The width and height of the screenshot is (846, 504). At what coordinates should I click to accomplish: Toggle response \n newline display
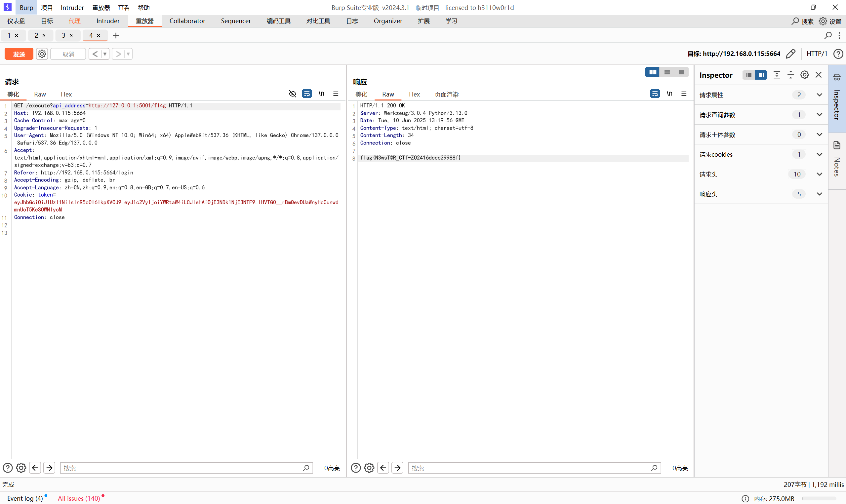[669, 94]
